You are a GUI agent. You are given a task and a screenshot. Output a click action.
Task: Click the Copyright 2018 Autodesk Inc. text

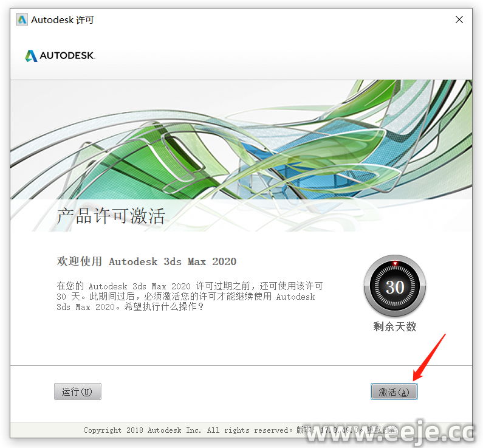(x=142, y=430)
